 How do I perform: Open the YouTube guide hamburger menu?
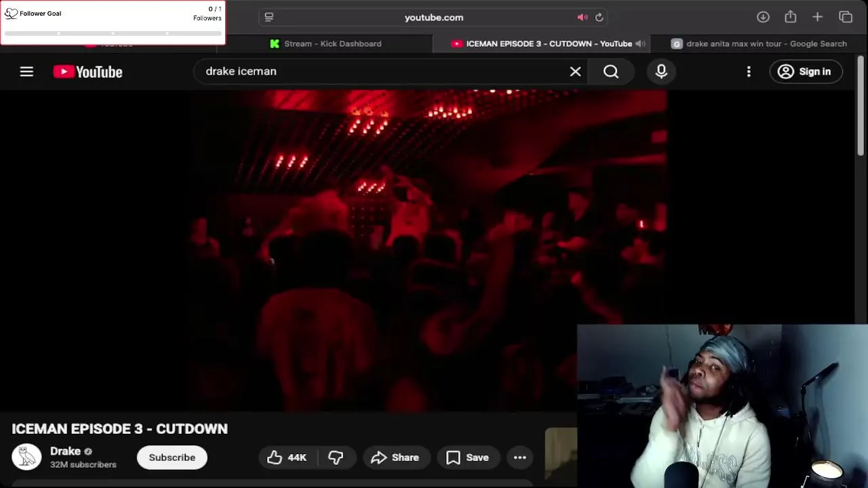pos(26,71)
